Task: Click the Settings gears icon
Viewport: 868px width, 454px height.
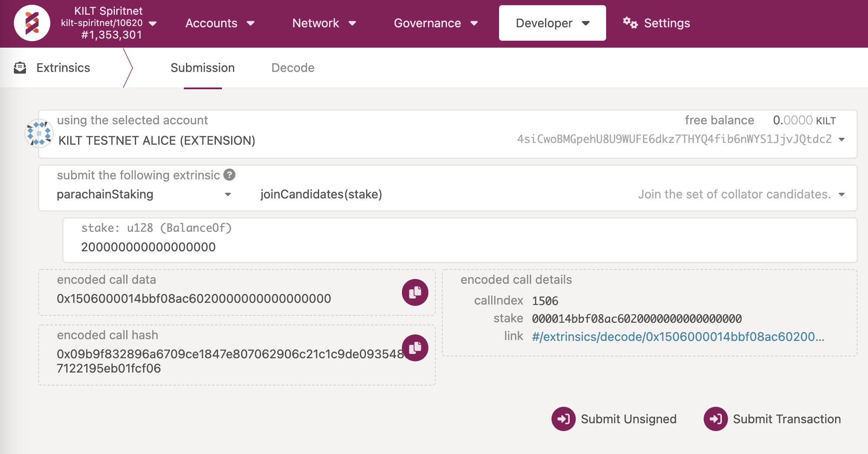Action: 630,23
